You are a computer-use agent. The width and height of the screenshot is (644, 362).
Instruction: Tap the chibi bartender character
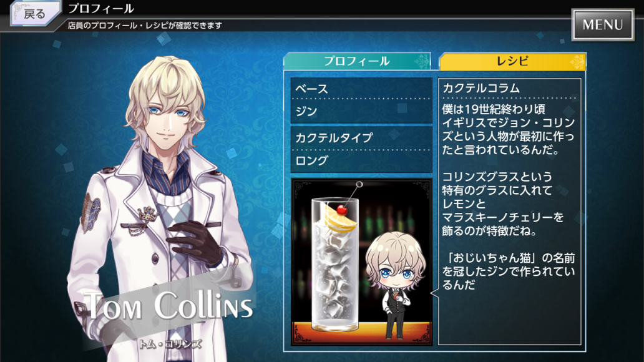[x=395, y=285]
